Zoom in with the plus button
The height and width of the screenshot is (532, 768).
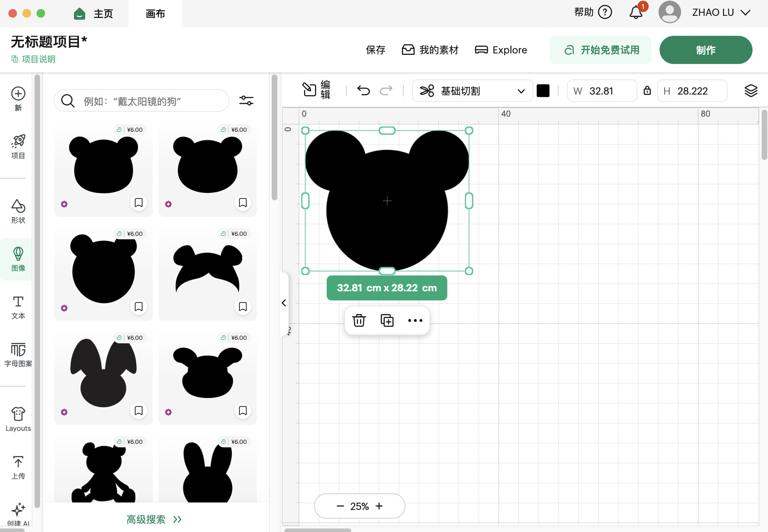[x=379, y=506]
